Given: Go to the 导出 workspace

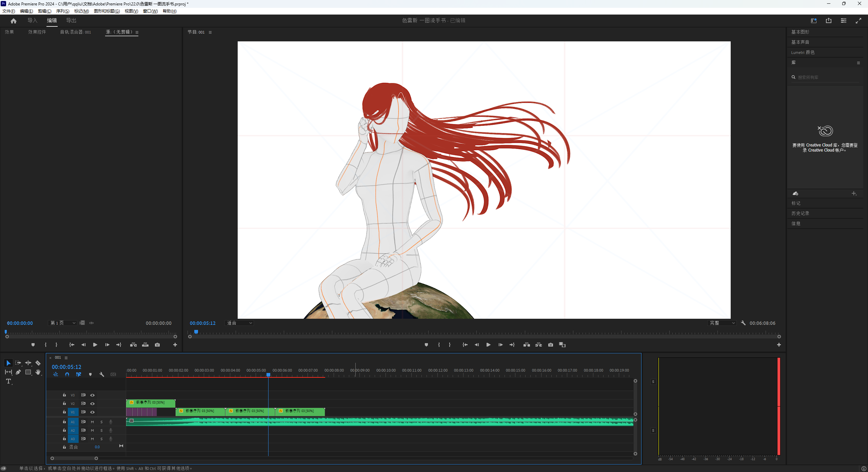Looking at the screenshot, I should [x=71, y=20].
